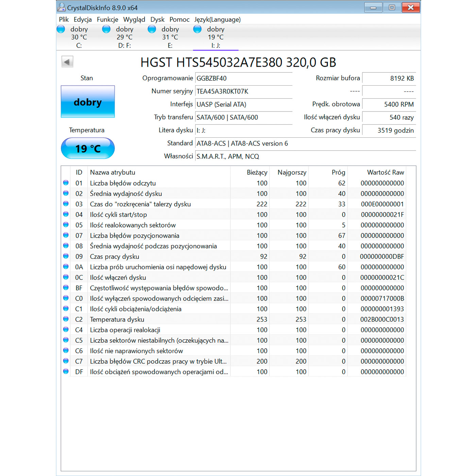Viewport: 476px width, 476px height.
Task: Click raw value 000000000DBF
Action: [382, 256]
